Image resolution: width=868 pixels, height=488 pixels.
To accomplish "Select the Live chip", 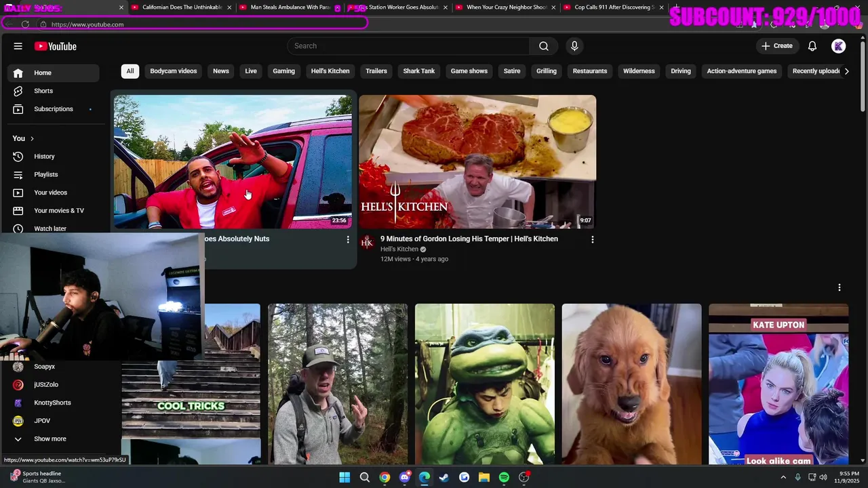I will [251, 71].
